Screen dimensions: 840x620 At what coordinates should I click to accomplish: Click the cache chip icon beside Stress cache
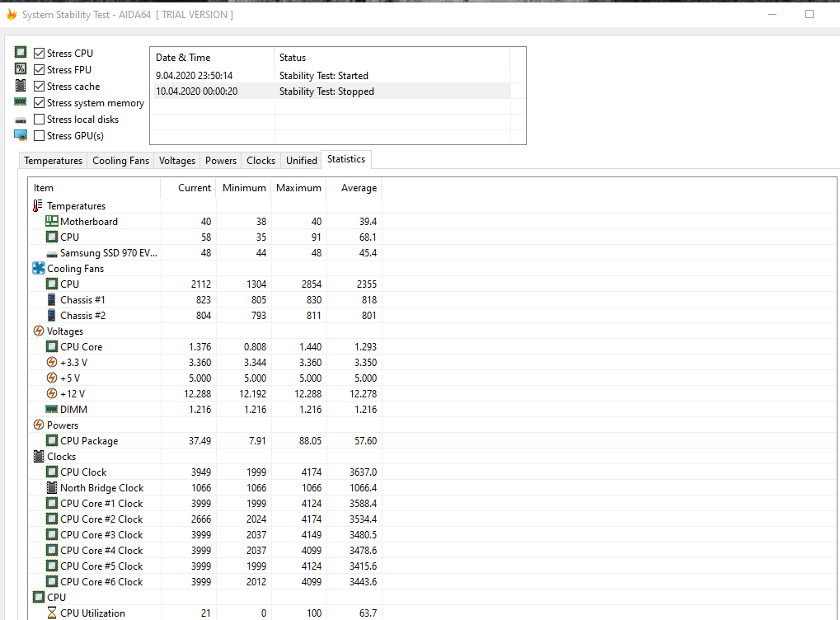[21, 86]
